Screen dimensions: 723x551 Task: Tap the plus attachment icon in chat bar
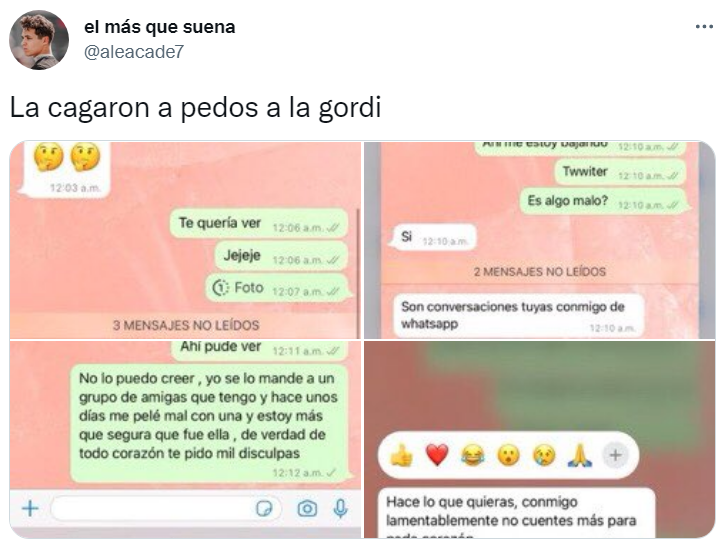pyautogui.click(x=30, y=508)
